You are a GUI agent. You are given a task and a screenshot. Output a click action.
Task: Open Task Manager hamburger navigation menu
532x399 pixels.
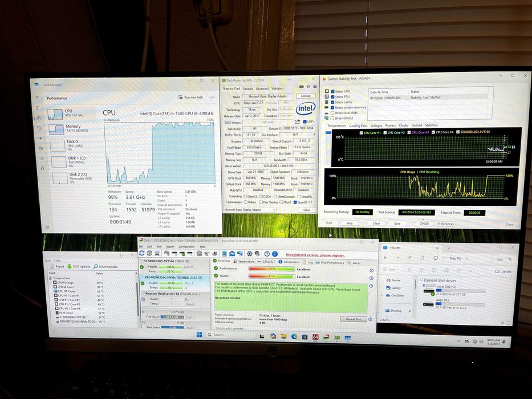click(37, 97)
